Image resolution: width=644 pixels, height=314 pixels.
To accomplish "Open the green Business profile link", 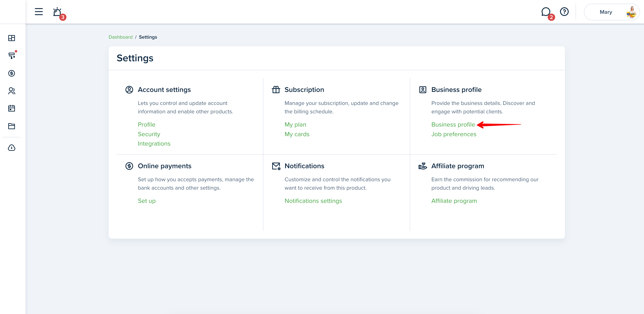I will [453, 125].
